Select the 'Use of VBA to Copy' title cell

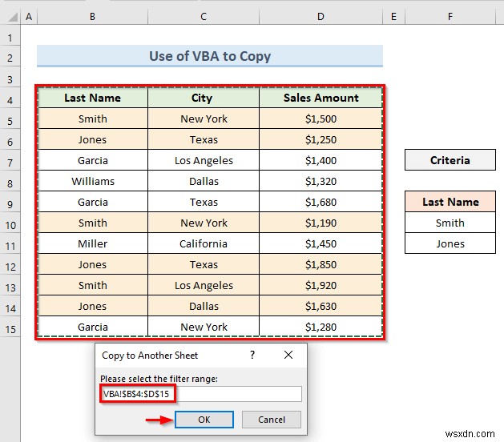click(210, 56)
